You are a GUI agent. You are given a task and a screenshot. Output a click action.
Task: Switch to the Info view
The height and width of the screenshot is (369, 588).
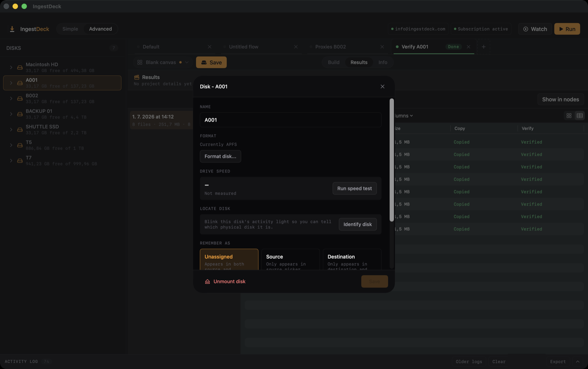[383, 62]
